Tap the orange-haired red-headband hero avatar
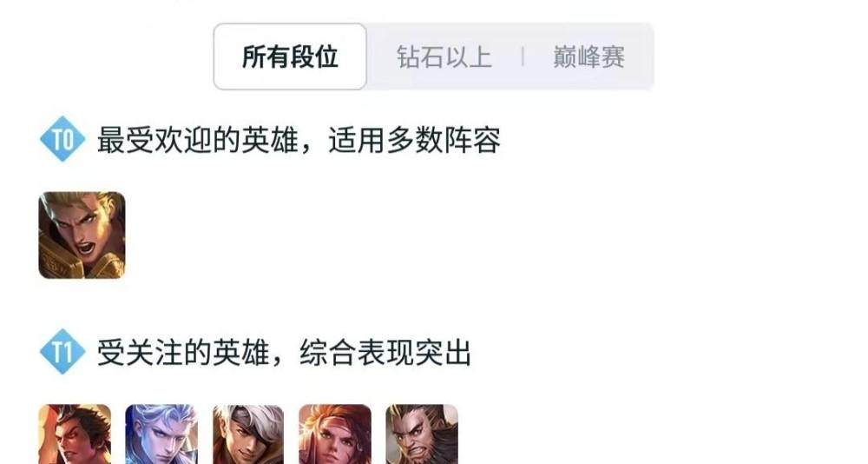This screenshot has width=868, height=464. pos(335,434)
